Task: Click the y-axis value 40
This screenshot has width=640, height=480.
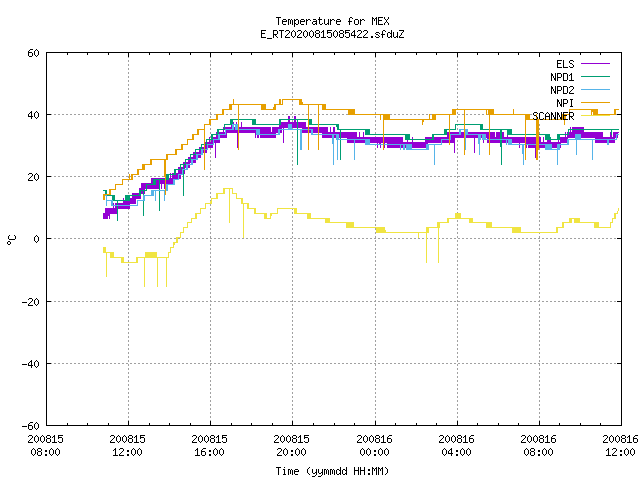Action: point(33,115)
